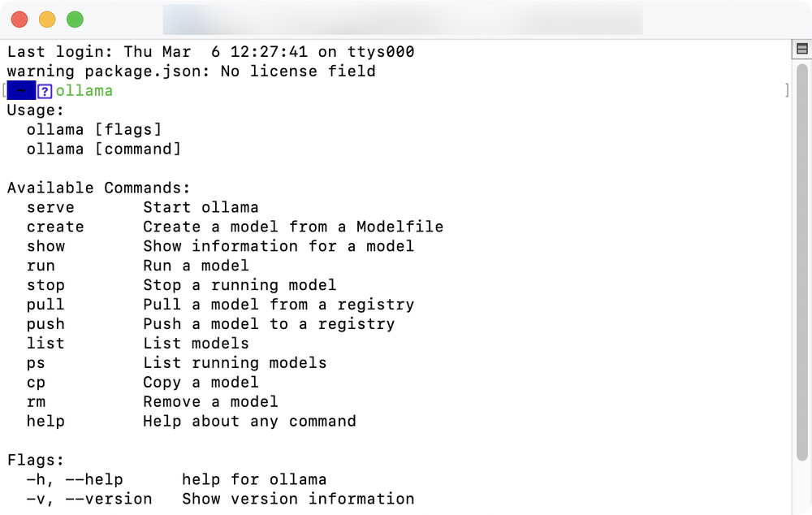Click the vertical scrollbar thumb
The height and width of the screenshot is (515, 812).
(801, 260)
